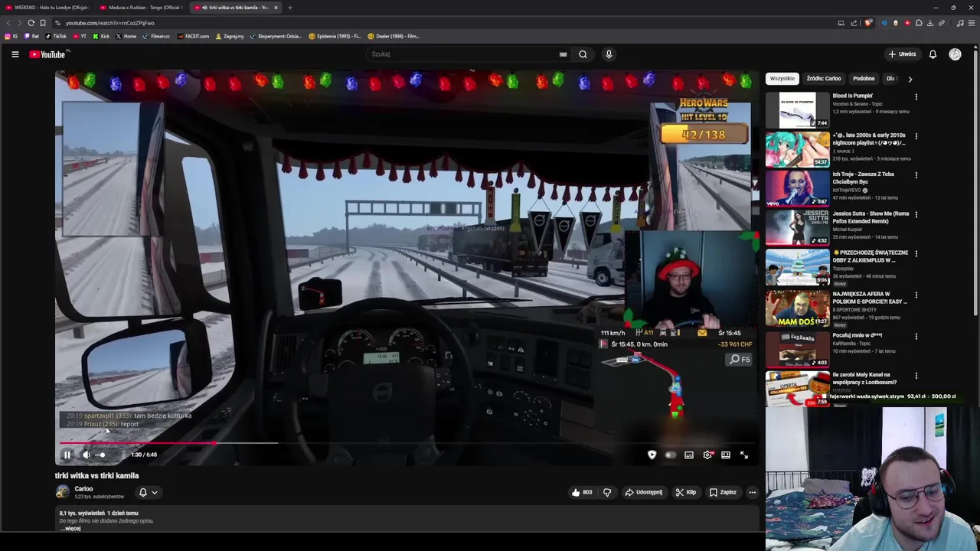Image resolution: width=980 pixels, height=551 pixels.
Task: Open the Filman.cc bookmark
Action: click(156, 36)
